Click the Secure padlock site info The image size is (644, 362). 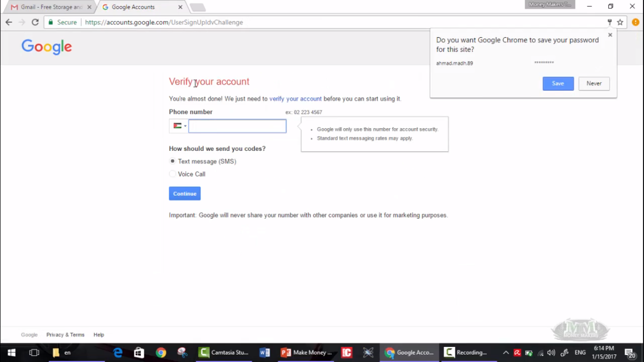click(63, 22)
